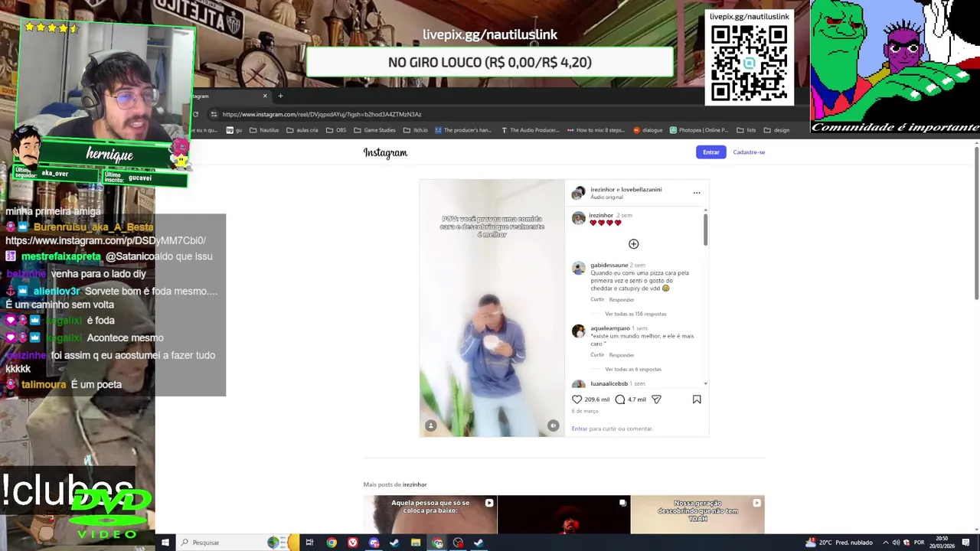Reload the page with refresh icon
The image size is (980, 551).
click(x=195, y=114)
